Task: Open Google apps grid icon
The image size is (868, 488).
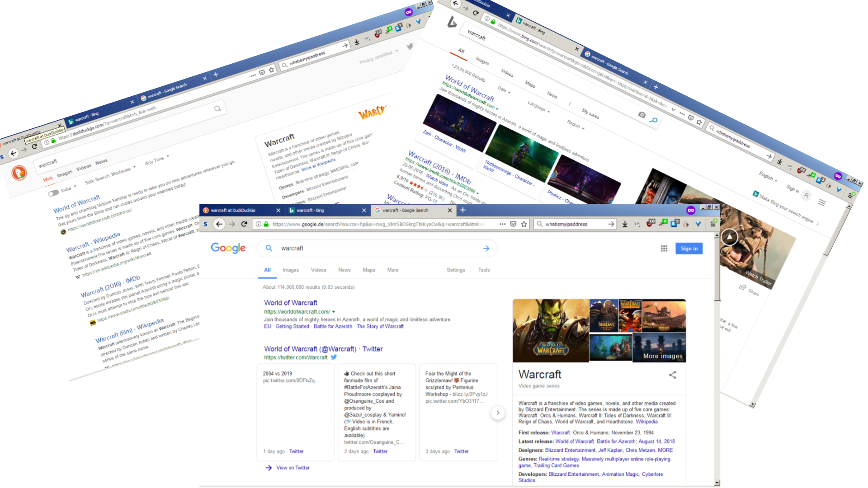Action: point(664,249)
